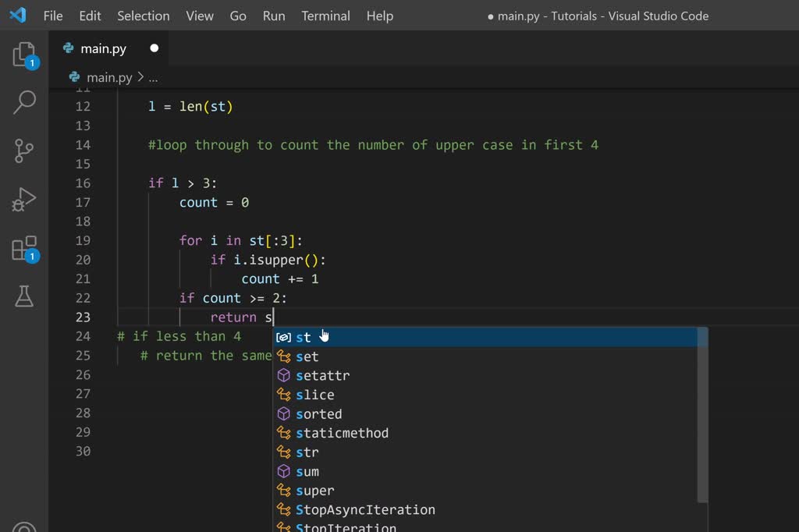
Task: Click the function icon beside setattr
Action: [x=284, y=375]
